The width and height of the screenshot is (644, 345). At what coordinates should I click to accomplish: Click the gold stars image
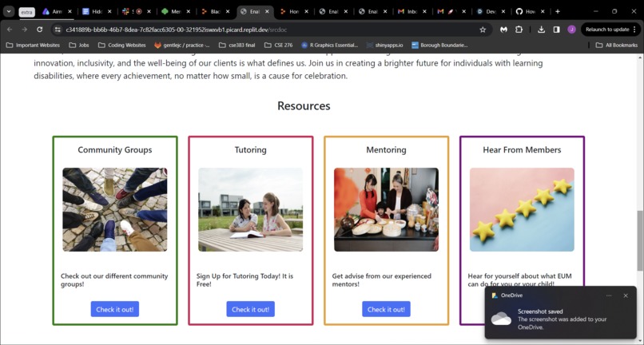[x=522, y=209]
